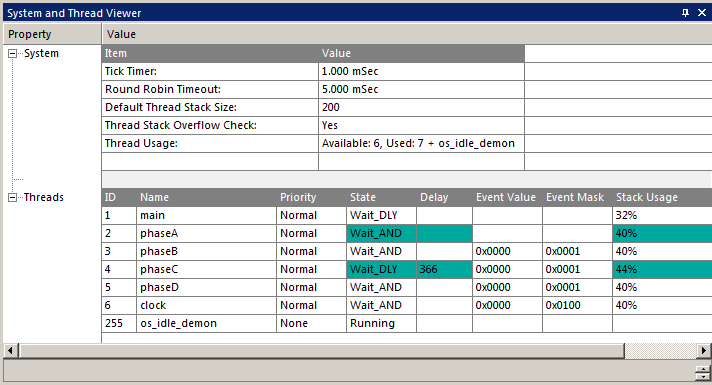Select the os_idle_demon thread name cell
Screen dimensions: 712x385
pyautogui.click(x=206, y=323)
